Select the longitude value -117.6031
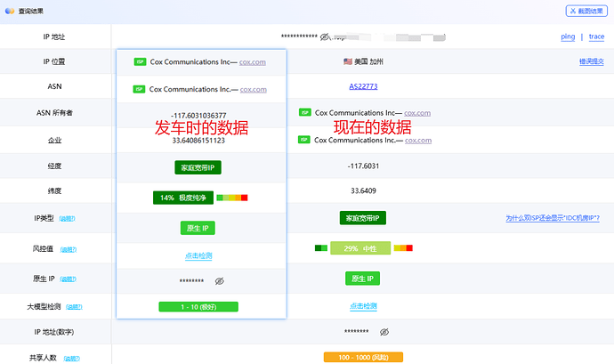 (363, 166)
